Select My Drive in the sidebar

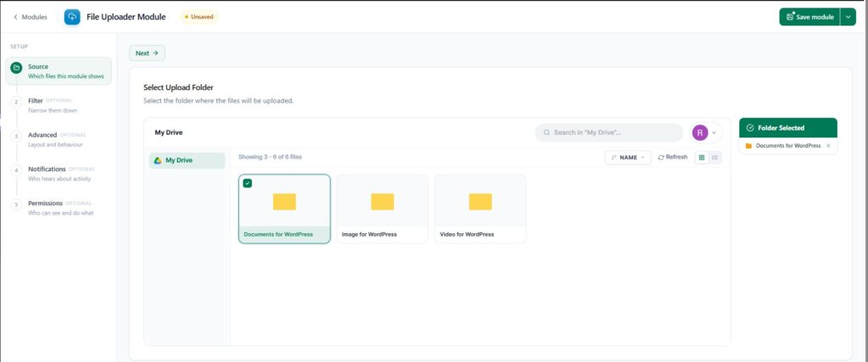(187, 160)
